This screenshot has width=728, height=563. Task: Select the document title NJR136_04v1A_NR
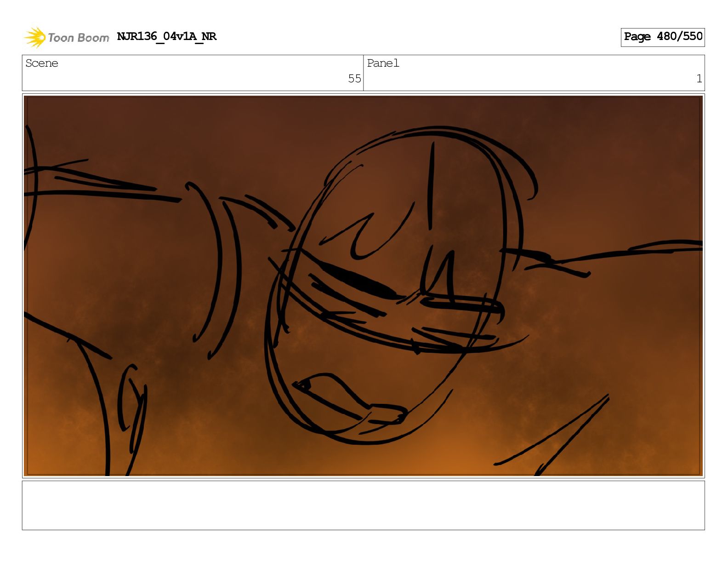point(166,36)
